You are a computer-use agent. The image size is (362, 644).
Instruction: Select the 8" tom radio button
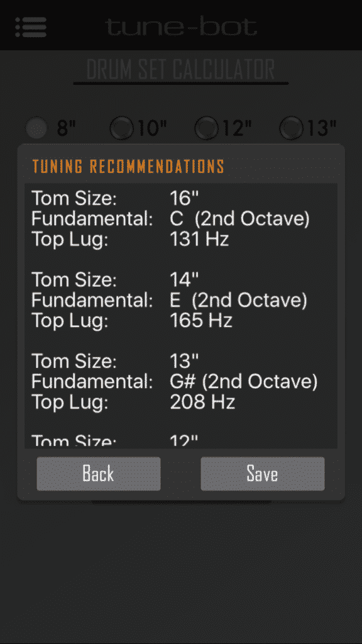(36, 128)
